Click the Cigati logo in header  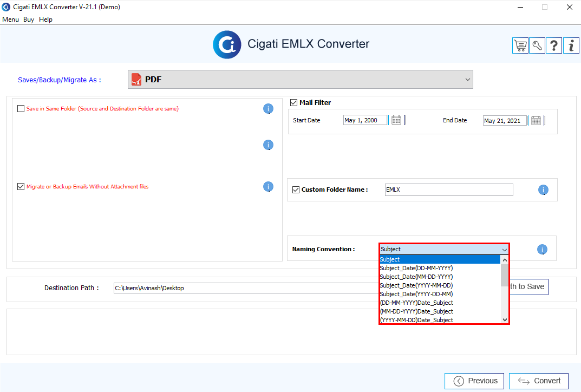pos(227,44)
